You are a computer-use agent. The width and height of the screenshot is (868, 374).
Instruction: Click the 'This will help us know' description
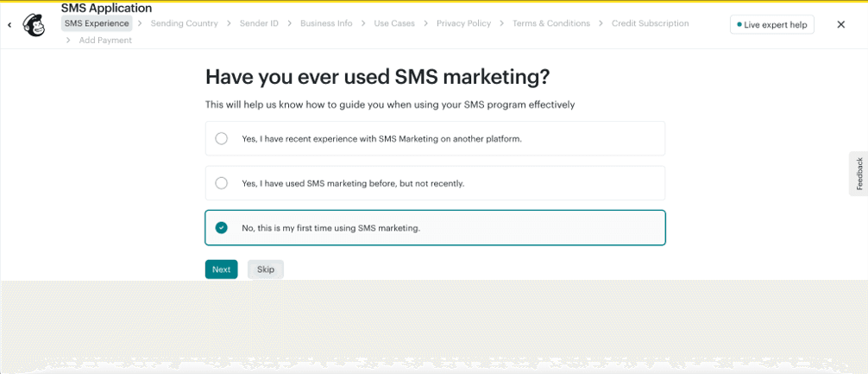(390, 105)
